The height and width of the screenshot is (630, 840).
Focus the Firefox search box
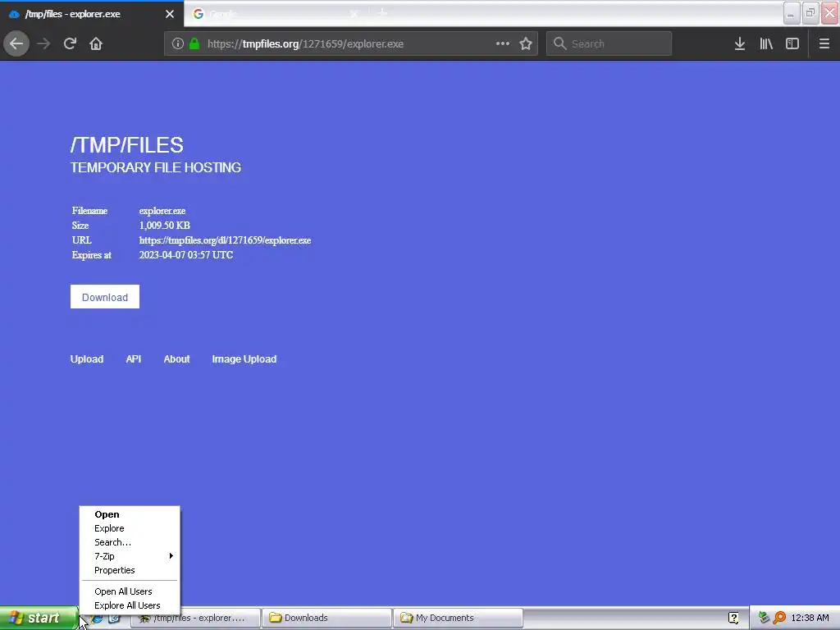coord(609,43)
